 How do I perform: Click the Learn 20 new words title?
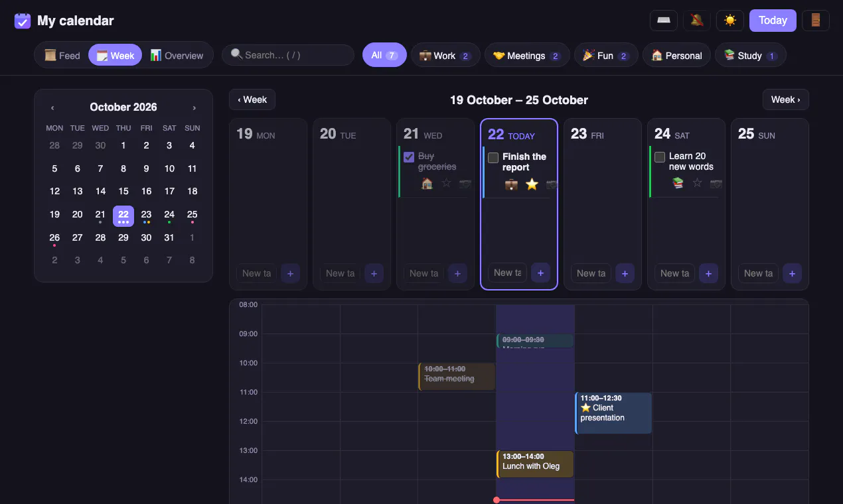coord(691,161)
